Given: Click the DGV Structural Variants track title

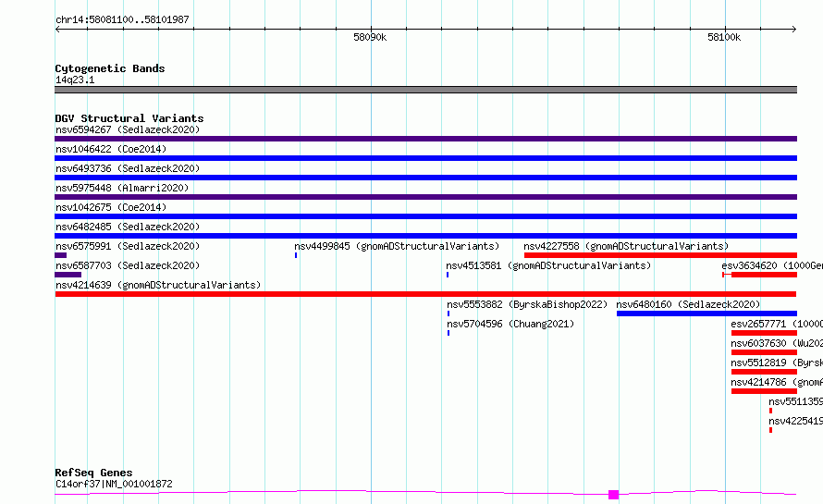Looking at the screenshot, I should (129, 118).
